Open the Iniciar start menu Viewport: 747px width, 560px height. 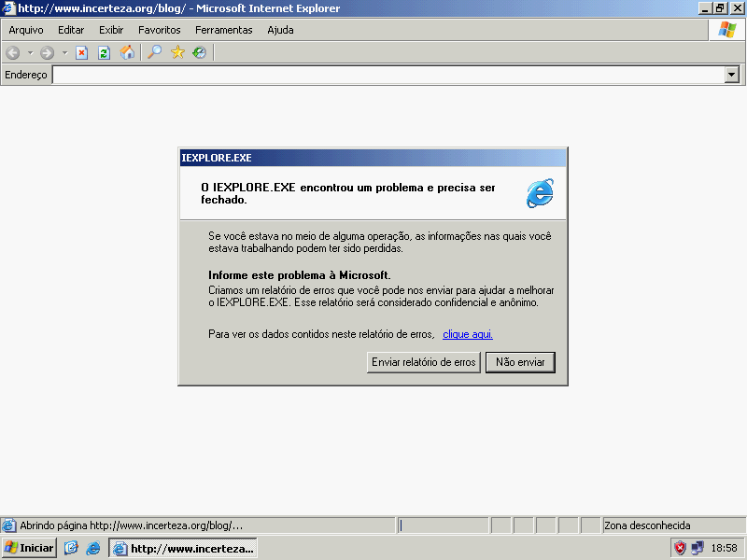(x=29, y=548)
